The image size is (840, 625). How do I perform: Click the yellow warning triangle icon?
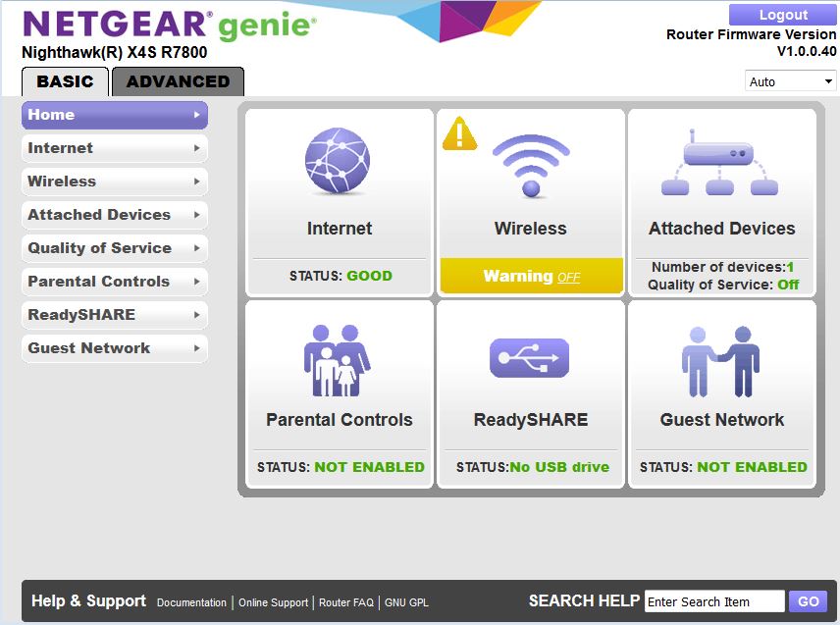click(459, 133)
